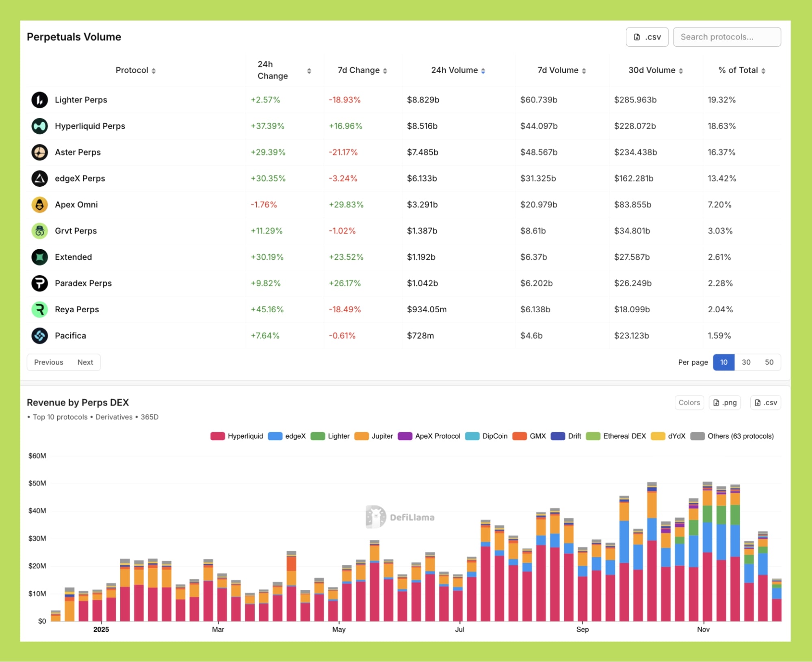Sort by % of Total column
The image size is (812, 662).
click(741, 70)
